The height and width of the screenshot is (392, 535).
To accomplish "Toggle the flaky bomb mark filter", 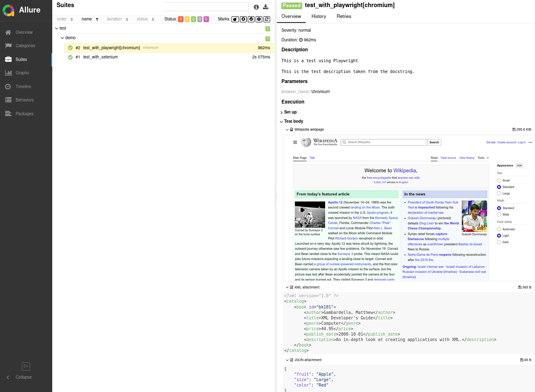I will click(235, 19).
